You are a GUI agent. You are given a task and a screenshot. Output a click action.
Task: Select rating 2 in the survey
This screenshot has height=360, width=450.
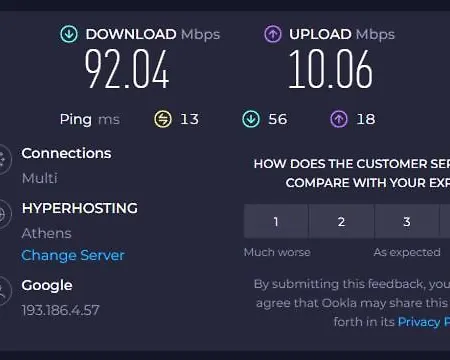[341, 221]
